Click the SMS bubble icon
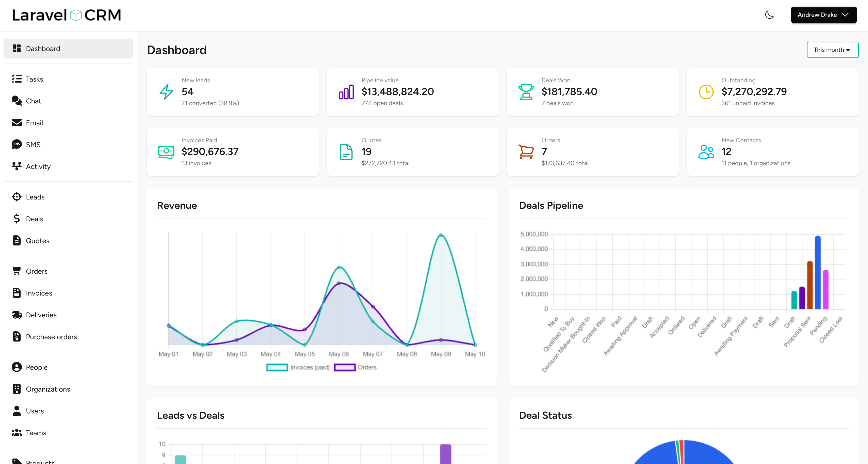The image size is (868, 464). coord(17,144)
